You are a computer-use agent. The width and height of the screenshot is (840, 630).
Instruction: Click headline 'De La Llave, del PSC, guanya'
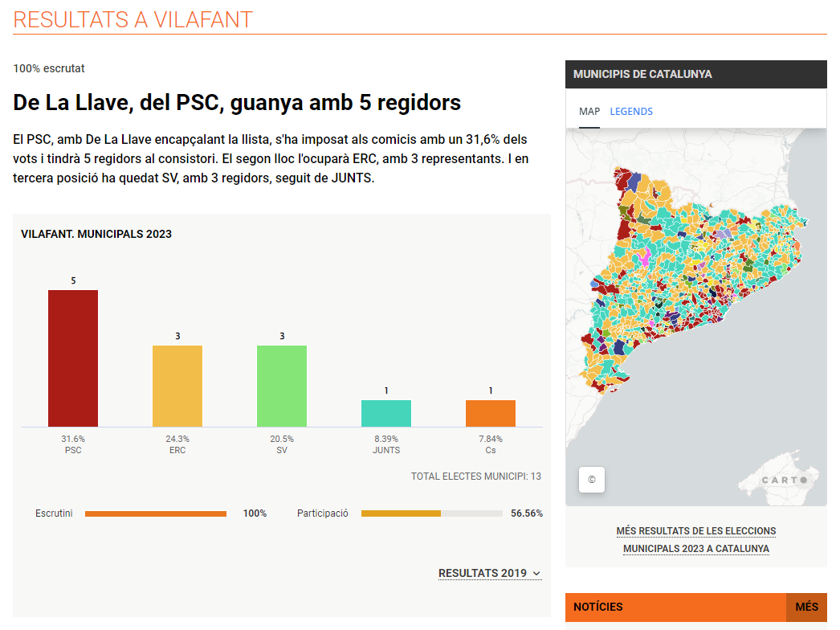237,102
